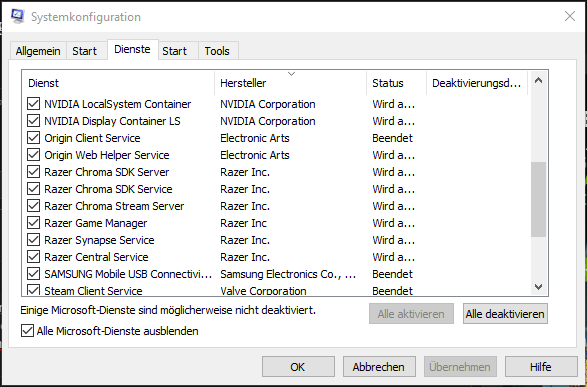Click the Systemkonfiguration title bar icon
Viewport: 587px width, 387px height.
[x=17, y=16]
